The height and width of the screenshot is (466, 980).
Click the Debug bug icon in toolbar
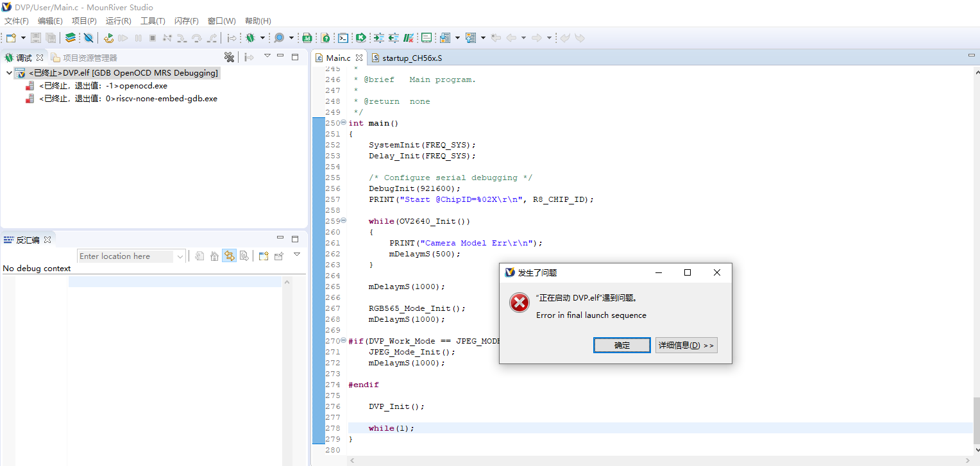coord(251,38)
